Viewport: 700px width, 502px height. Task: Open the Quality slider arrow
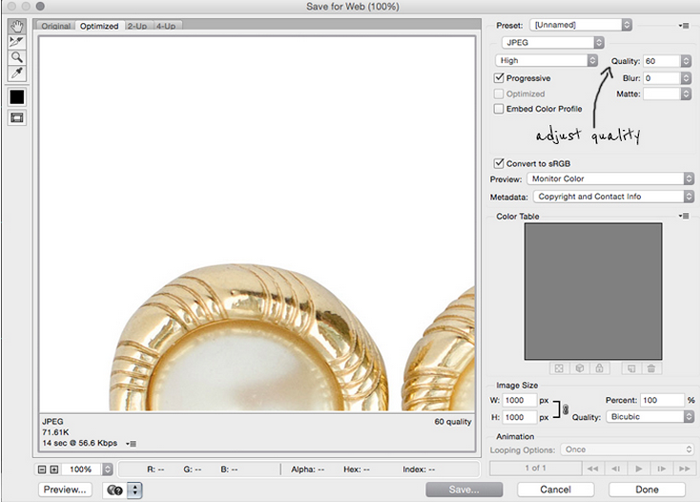[686, 61]
